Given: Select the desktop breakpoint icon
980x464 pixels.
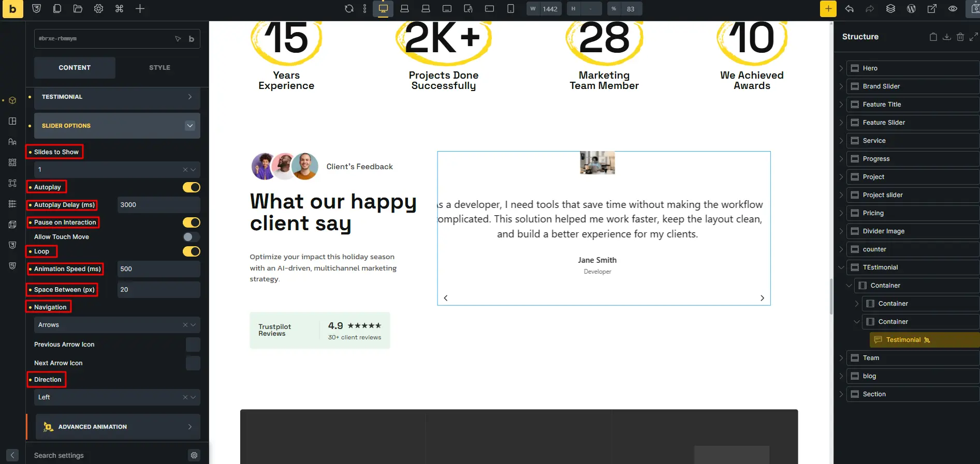Looking at the screenshot, I should coord(383,9).
